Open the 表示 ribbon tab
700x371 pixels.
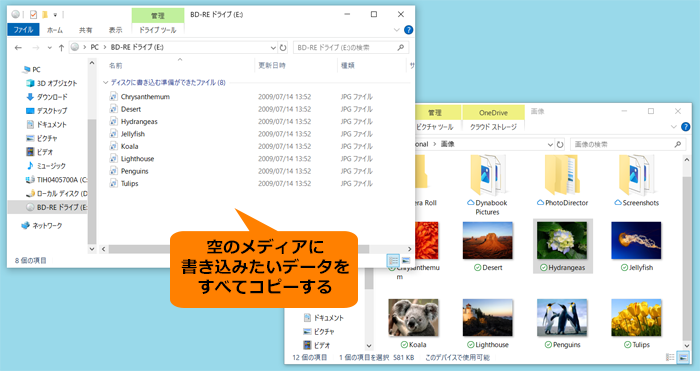pyautogui.click(x=115, y=30)
